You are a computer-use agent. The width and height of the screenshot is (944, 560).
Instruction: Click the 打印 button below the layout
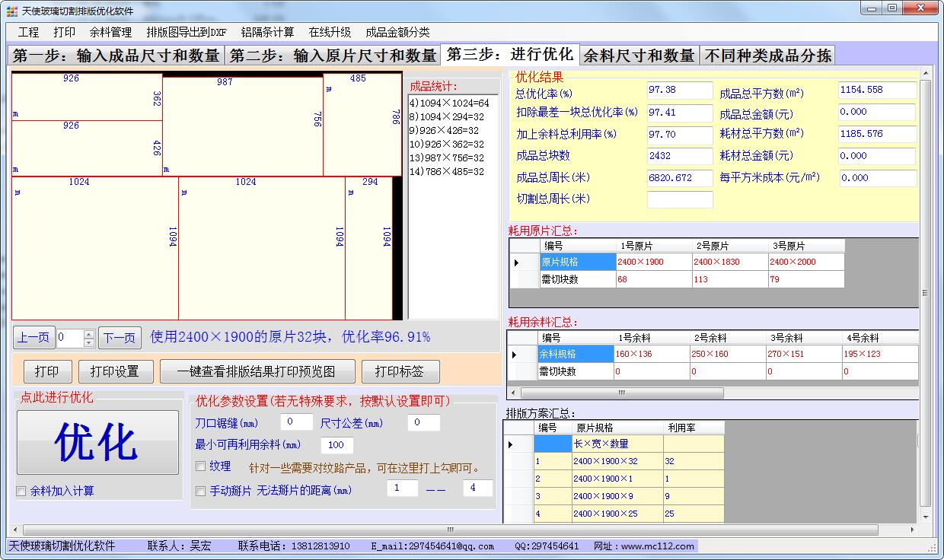tap(46, 371)
